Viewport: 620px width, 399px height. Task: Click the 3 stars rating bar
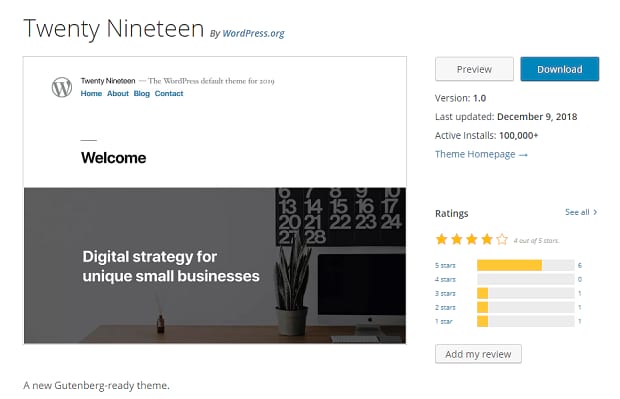pyautogui.click(x=525, y=293)
